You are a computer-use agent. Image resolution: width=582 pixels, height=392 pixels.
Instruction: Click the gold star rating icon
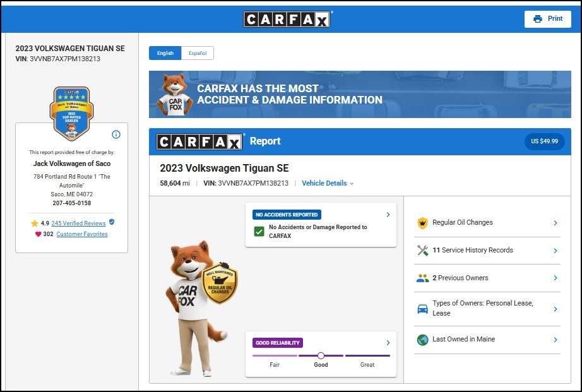(35, 223)
